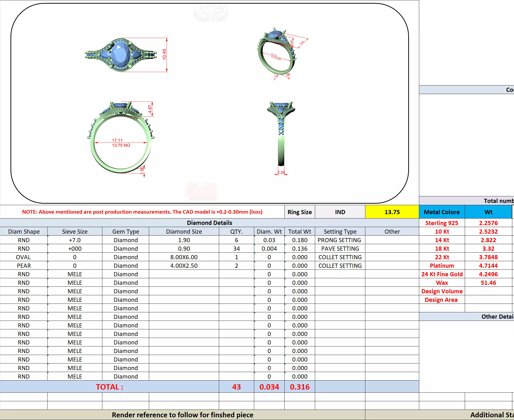Click the Diamond Details section header
The height and width of the screenshot is (420, 514).
pyautogui.click(x=209, y=223)
